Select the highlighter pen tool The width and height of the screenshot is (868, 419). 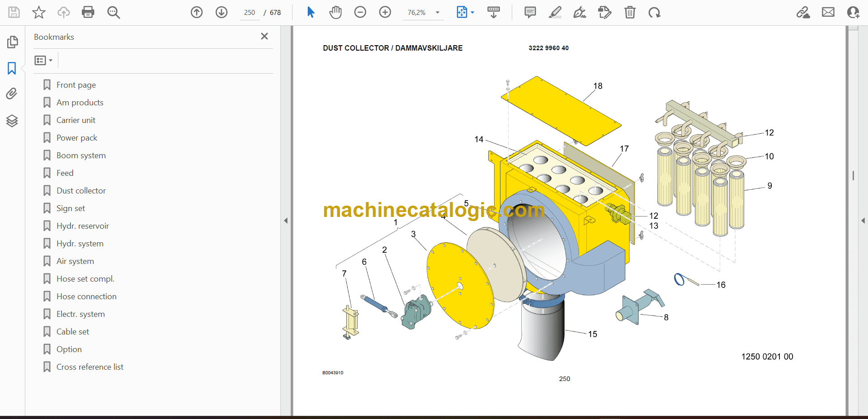555,12
